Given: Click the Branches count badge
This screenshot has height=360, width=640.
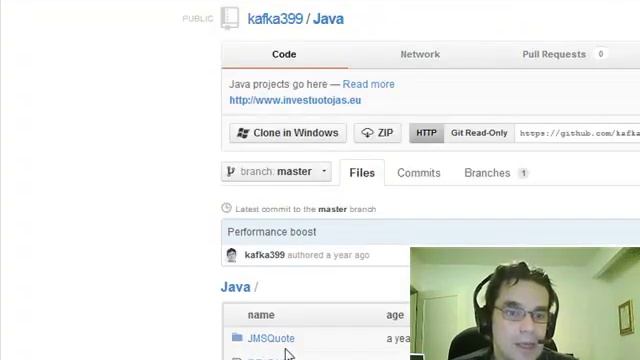Looking at the screenshot, I should pos(523,173).
